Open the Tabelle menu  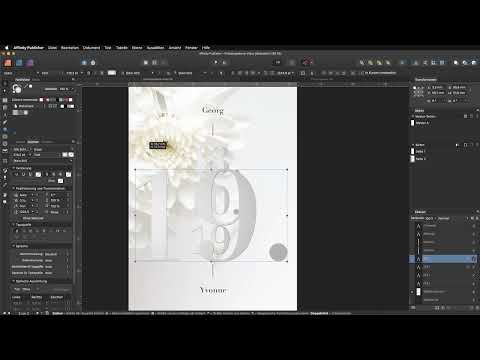click(x=122, y=48)
